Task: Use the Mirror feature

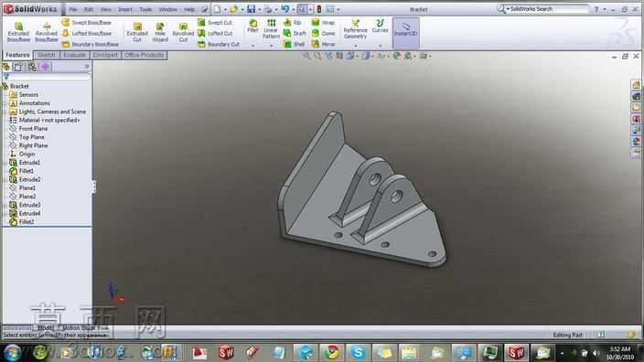Action: coord(324,44)
